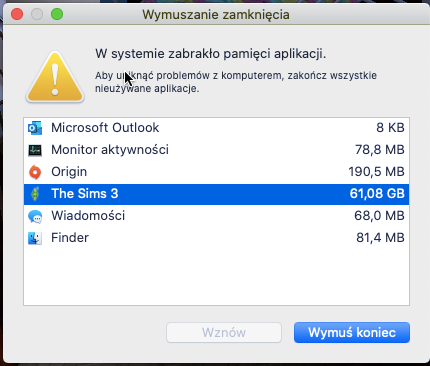Click the Microsoft Outlook app icon
This screenshot has height=366, width=430.
click(x=35, y=128)
